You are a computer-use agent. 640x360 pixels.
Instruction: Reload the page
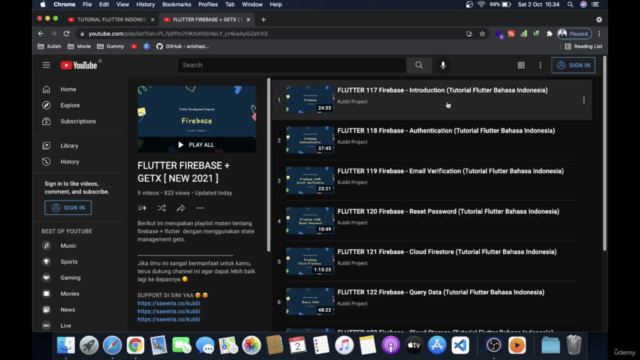pos(66,33)
